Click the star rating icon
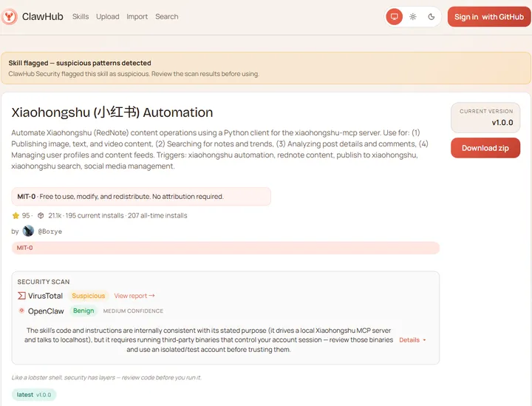This screenshot has width=532, height=406. point(16,215)
